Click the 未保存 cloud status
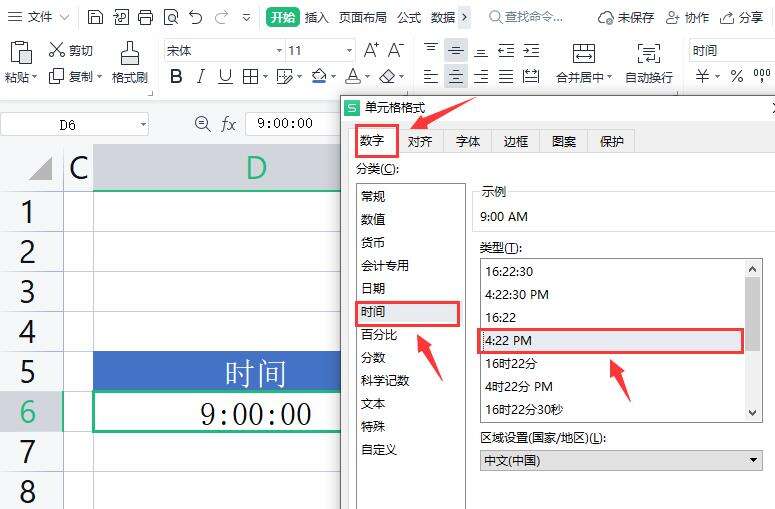The image size is (775, 509). [626, 18]
